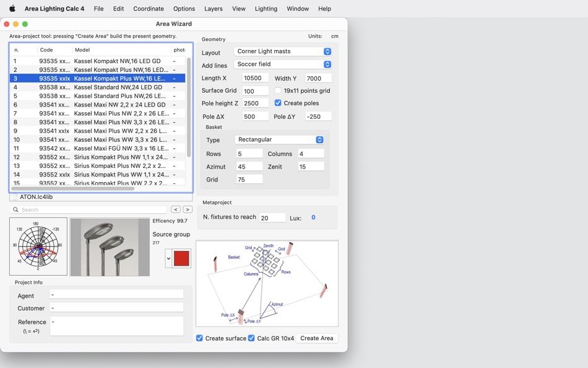Viewport: 588px width, 368px height.
Task: Click the fixture list horizontal scrollbar
Action: point(73,188)
